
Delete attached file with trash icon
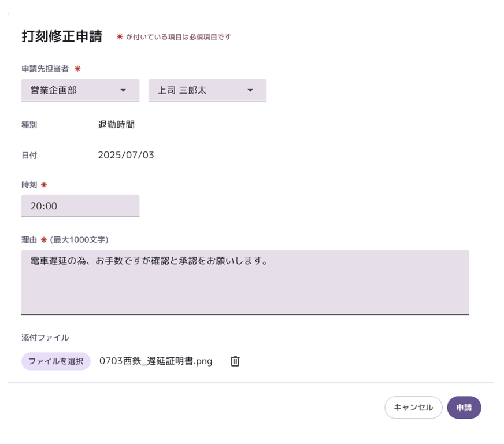pyautogui.click(x=235, y=361)
